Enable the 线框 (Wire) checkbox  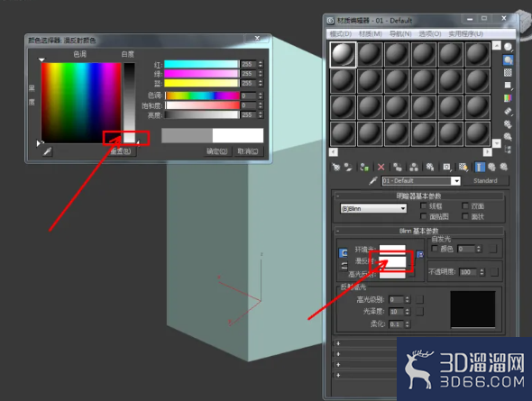[424, 205]
